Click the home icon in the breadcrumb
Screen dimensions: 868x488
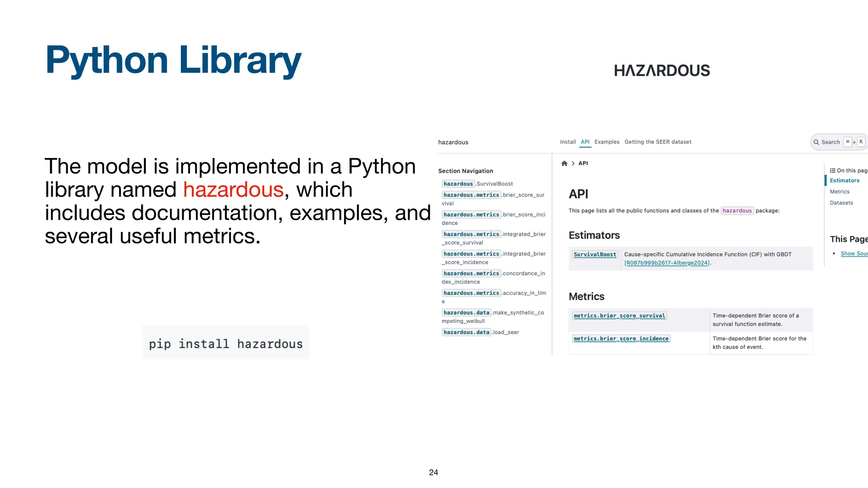[x=564, y=164]
